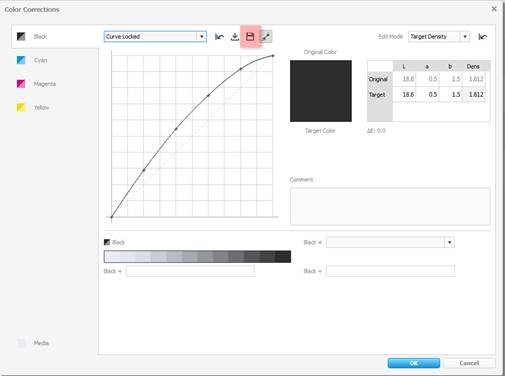This screenshot has width=505, height=376.
Task: Click the Original Color black swatch
Action: [321, 91]
